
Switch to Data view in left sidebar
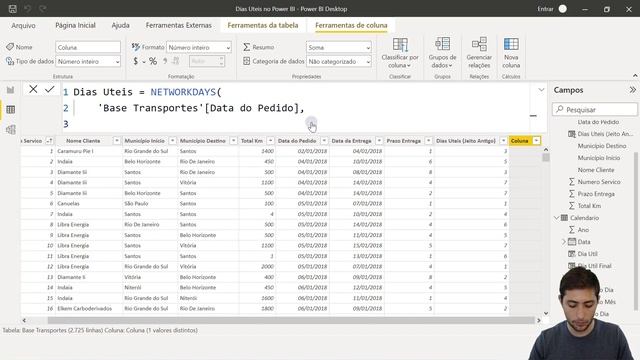[x=11, y=109]
